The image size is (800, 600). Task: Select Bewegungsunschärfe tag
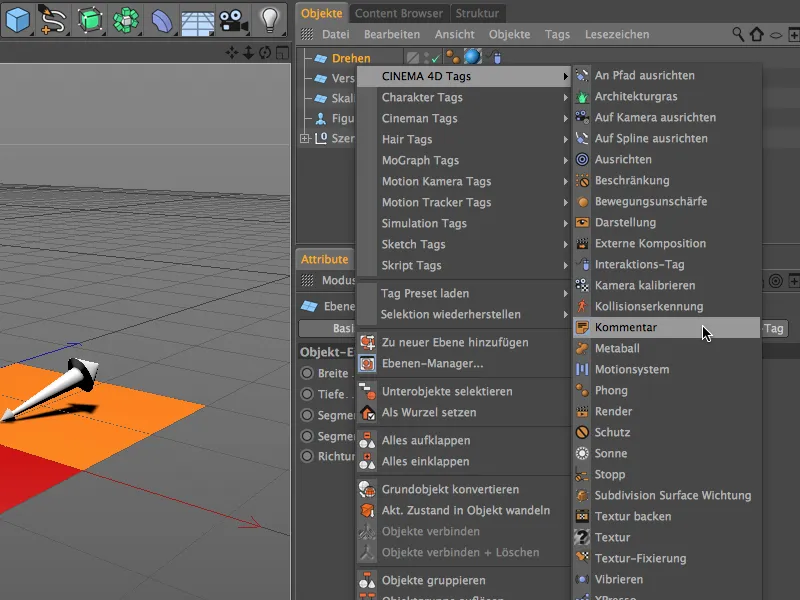coord(666,202)
